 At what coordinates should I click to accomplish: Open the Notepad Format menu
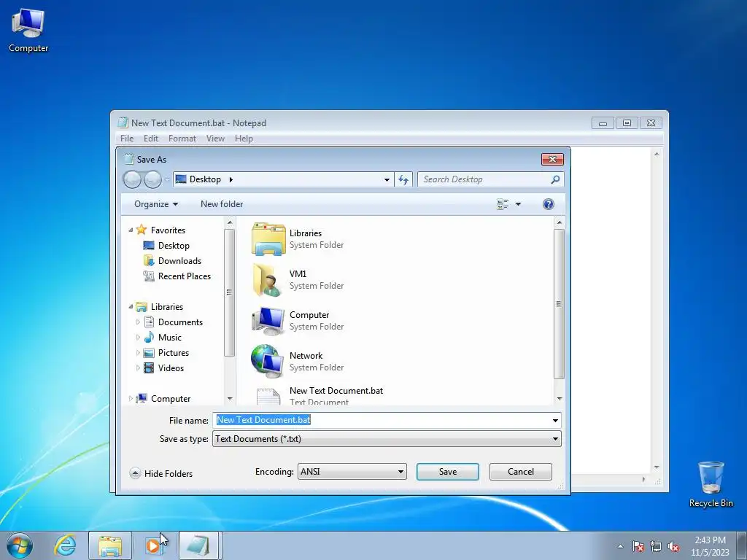pos(182,139)
